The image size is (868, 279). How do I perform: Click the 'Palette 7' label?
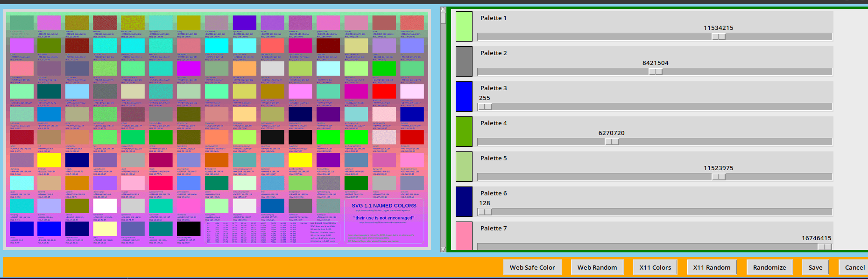point(493,228)
